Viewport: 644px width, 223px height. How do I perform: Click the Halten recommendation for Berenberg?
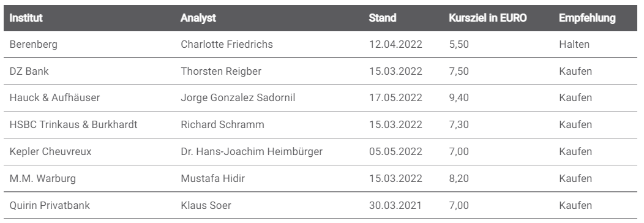[x=574, y=44]
